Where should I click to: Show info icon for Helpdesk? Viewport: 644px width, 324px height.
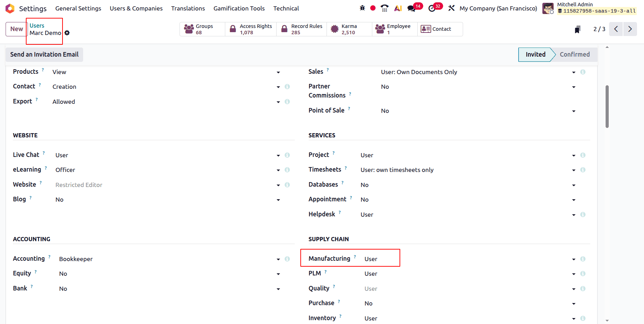(583, 215)
